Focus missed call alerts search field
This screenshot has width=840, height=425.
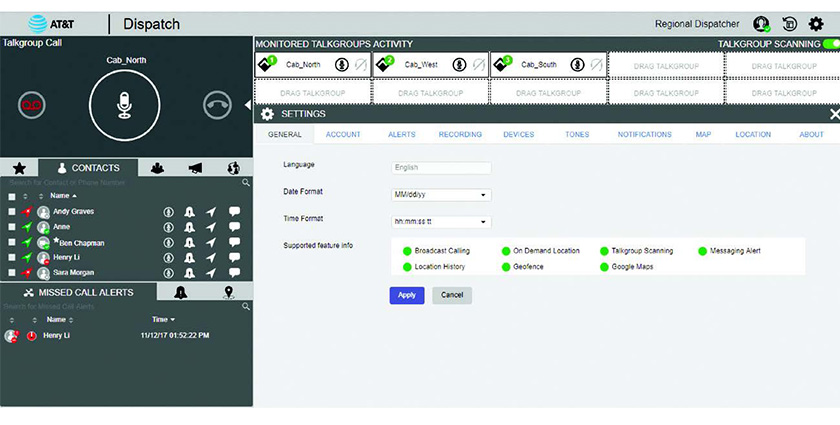click(122, 307)
